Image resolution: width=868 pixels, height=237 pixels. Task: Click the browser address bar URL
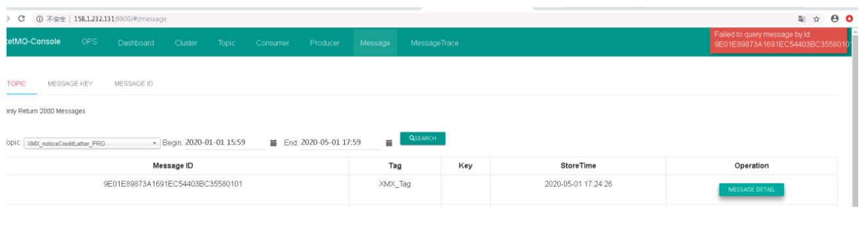coord(120,19)
